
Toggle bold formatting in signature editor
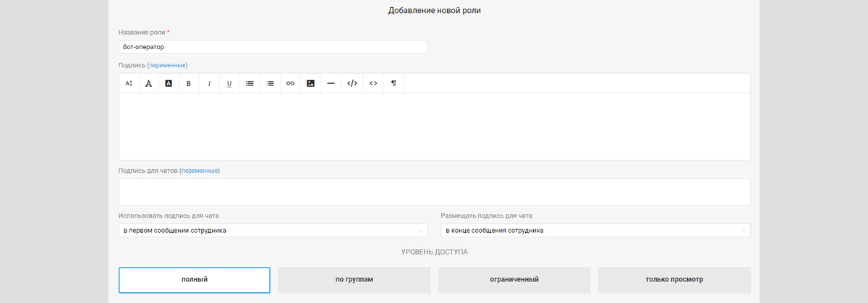pyautogui.click(x=189, y=83)
